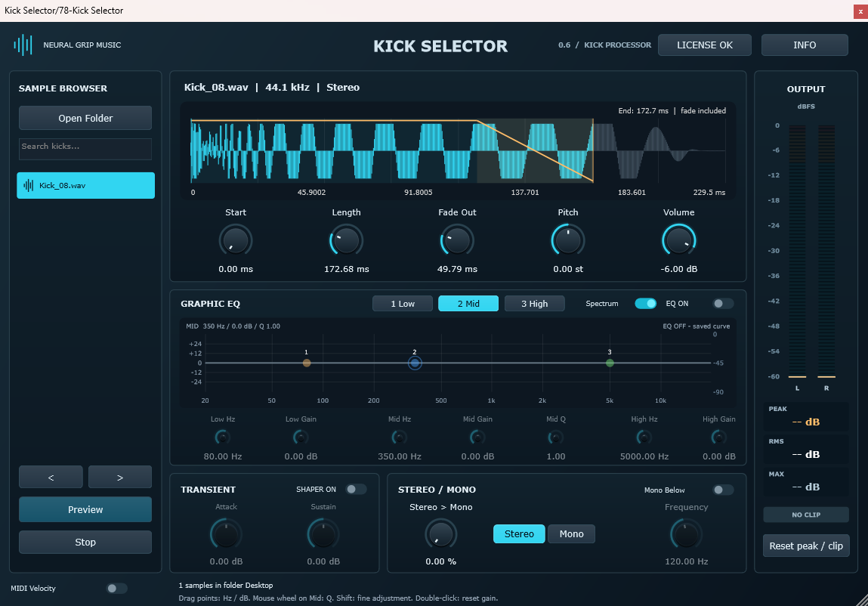Click the Low Hz knob
The width and height of the screenshot is (868, 606).
point(223,437)
